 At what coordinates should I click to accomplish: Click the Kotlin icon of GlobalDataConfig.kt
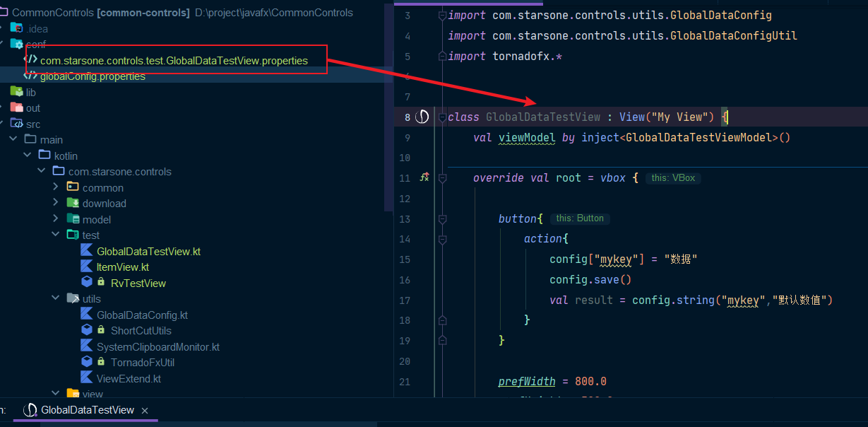click(87, 315)
